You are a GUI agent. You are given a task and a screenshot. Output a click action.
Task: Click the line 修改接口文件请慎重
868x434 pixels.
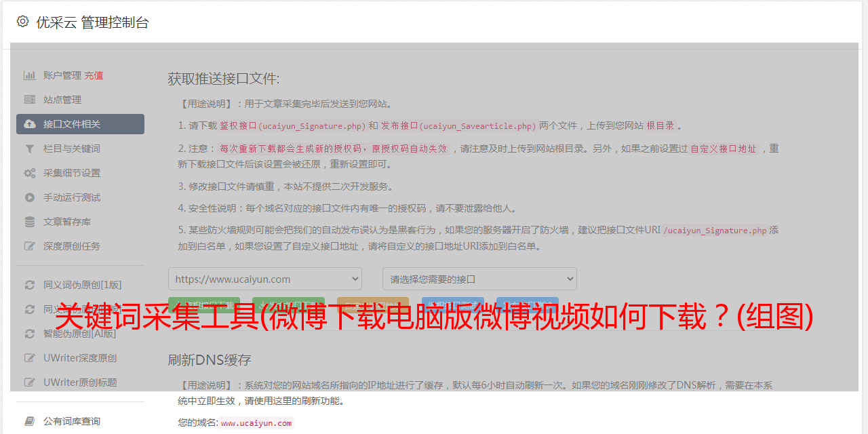(x=285, y=186)
